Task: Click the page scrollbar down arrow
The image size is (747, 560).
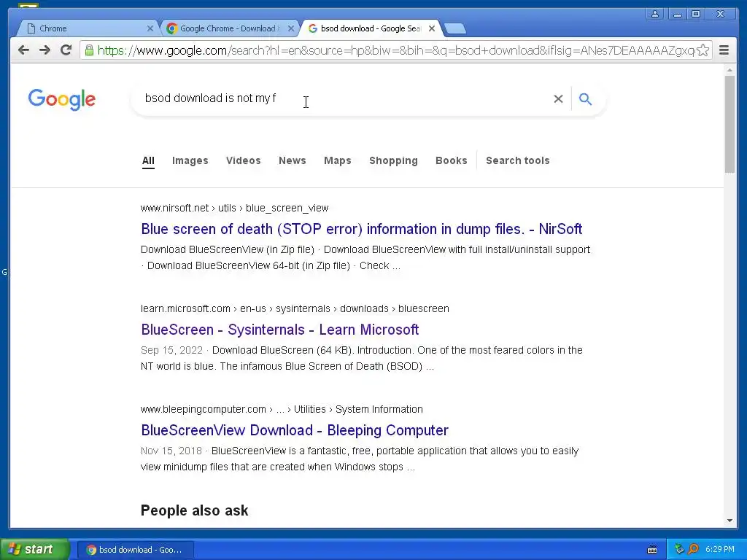Action: (x=729, y=521)
